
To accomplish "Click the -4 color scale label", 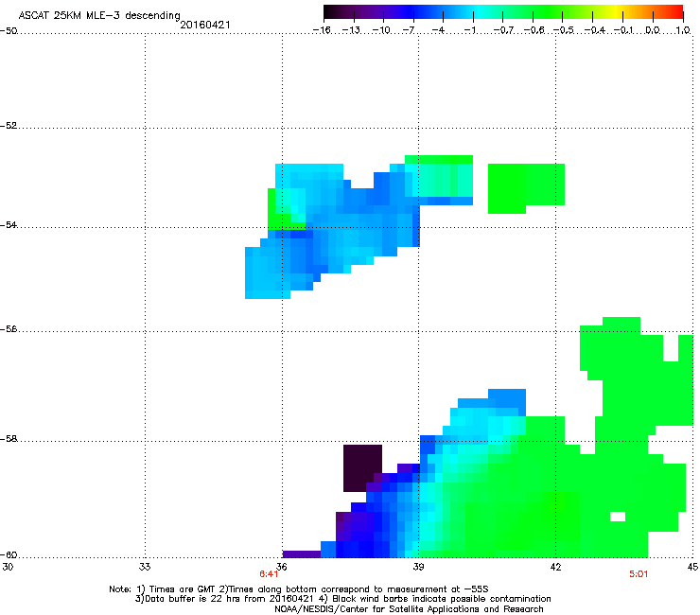I will coord(438,30).
